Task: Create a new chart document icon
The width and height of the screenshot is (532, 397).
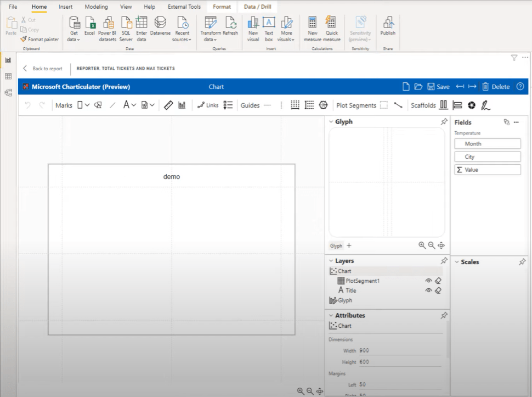Action: coord(406,87)
